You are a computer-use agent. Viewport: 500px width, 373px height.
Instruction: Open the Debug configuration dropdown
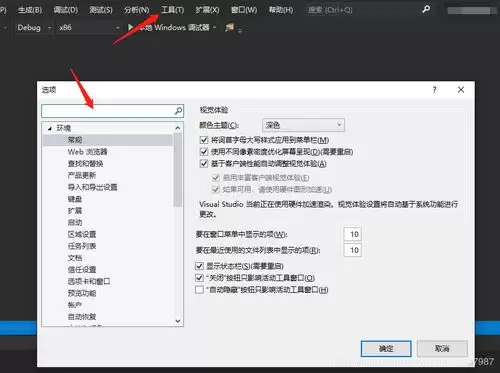[x=34, y=28]
